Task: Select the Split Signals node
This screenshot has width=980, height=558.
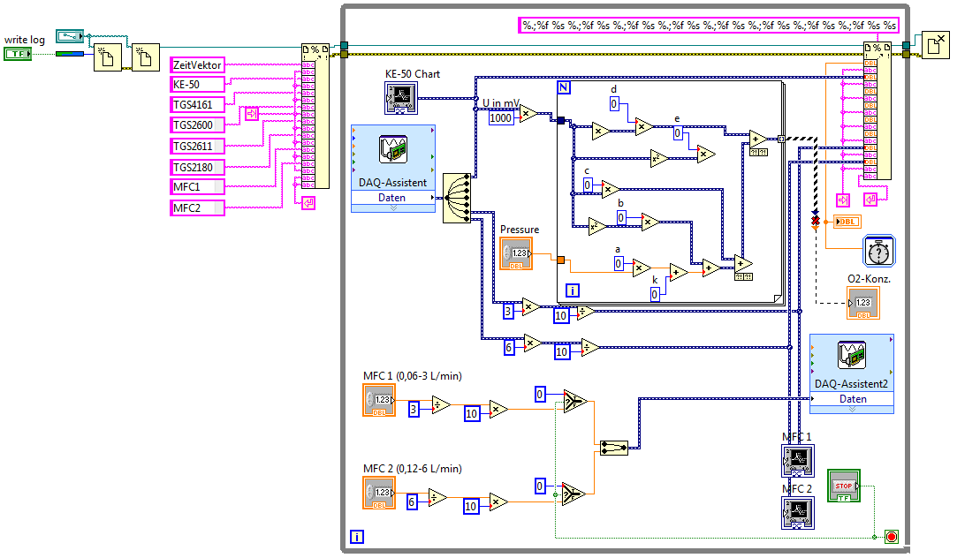Action: [x=457, y=198]
